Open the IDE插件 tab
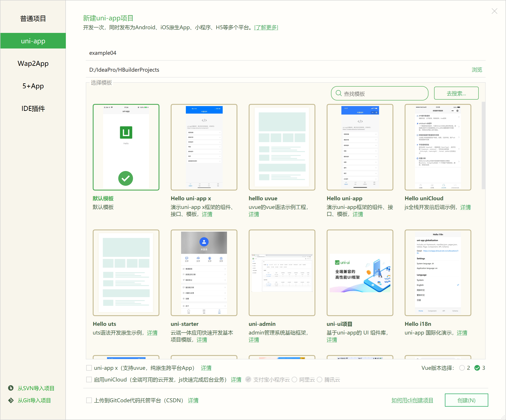This screenshot has height=420, width=506. 33,109
